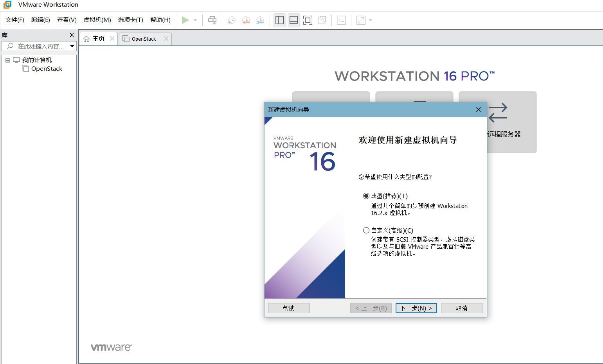Click the take snapshot clock icon

point(232,20)
